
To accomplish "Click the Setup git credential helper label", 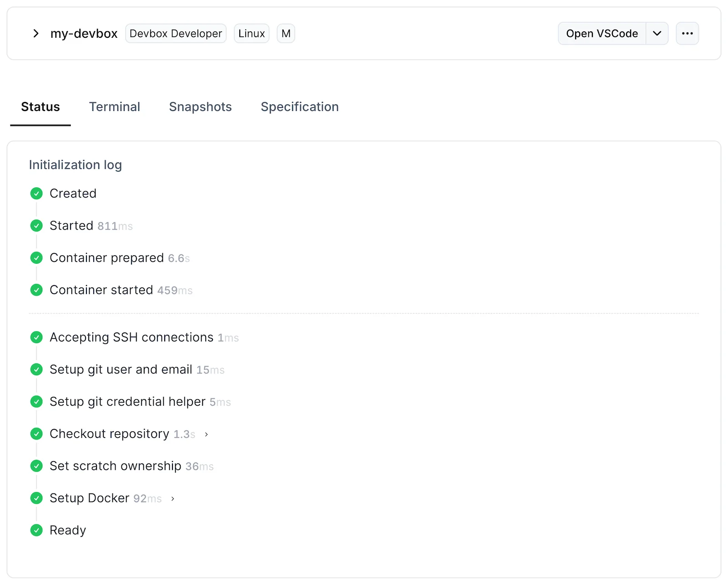I will click(x=127, y=402).
